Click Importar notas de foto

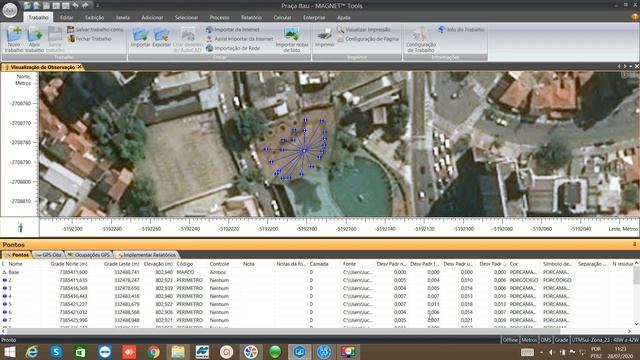tap(291, 39)
